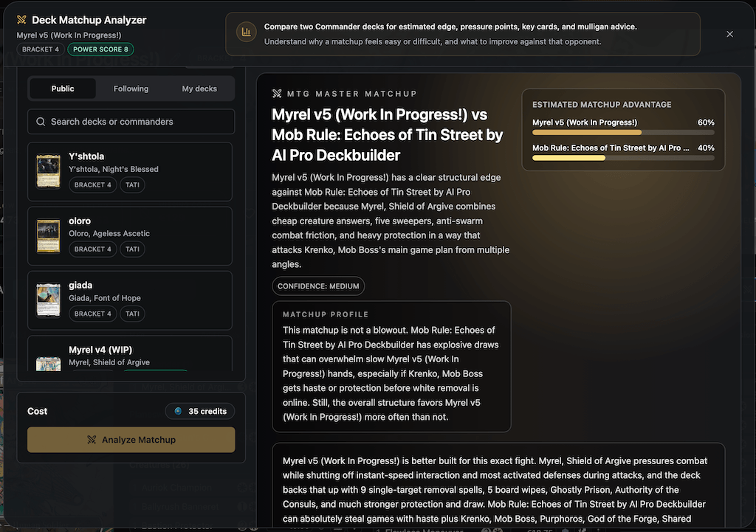Select the Y'shtola deck card thumbnail

(x=49, y=171)
